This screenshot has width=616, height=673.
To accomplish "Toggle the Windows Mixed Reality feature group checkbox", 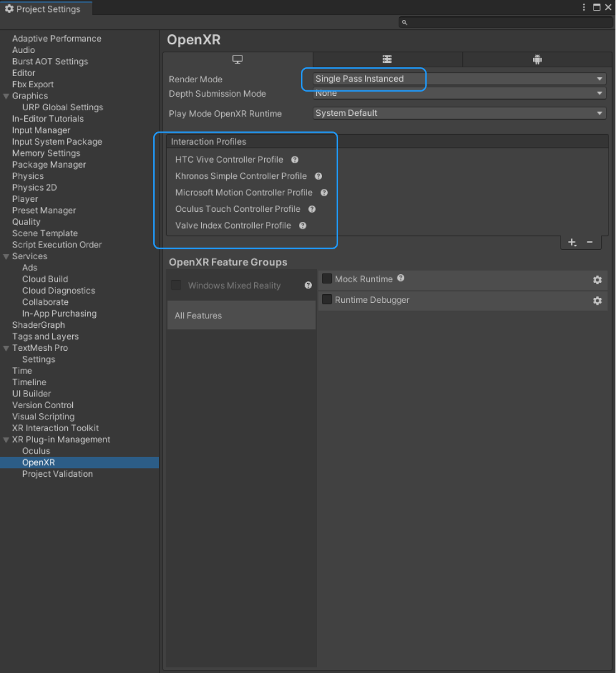I will click(176, 285).
